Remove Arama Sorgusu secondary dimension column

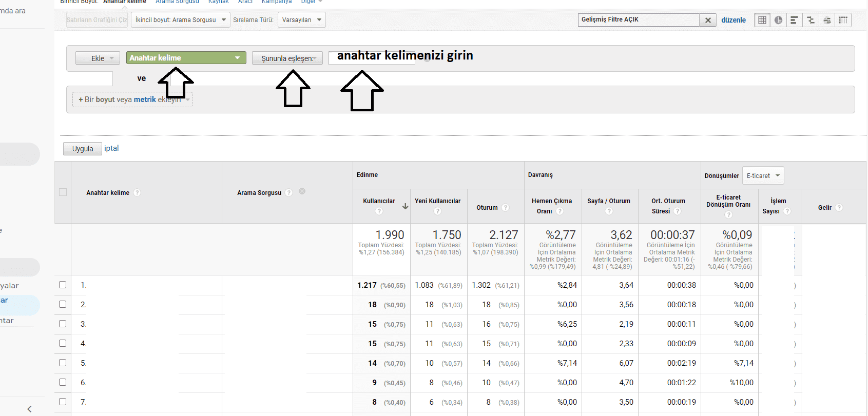pos(302,191)
